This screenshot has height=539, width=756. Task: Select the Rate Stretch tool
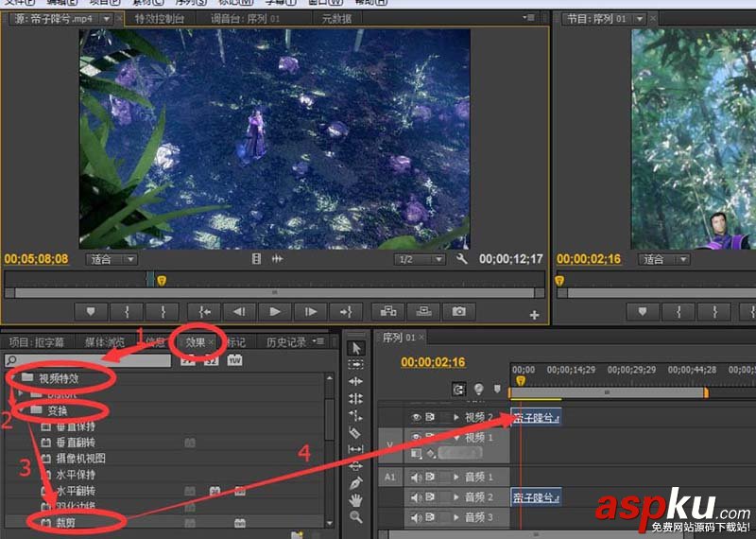356,415
